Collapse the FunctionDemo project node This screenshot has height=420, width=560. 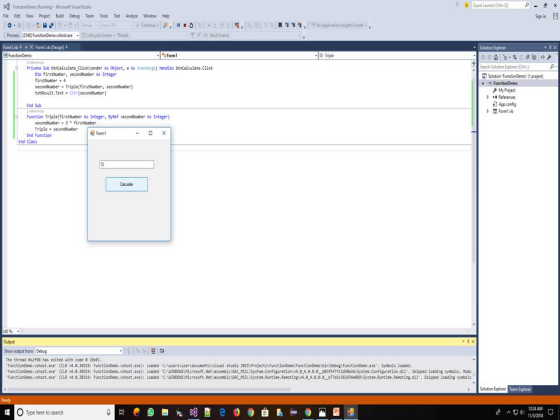click(483, 83)
